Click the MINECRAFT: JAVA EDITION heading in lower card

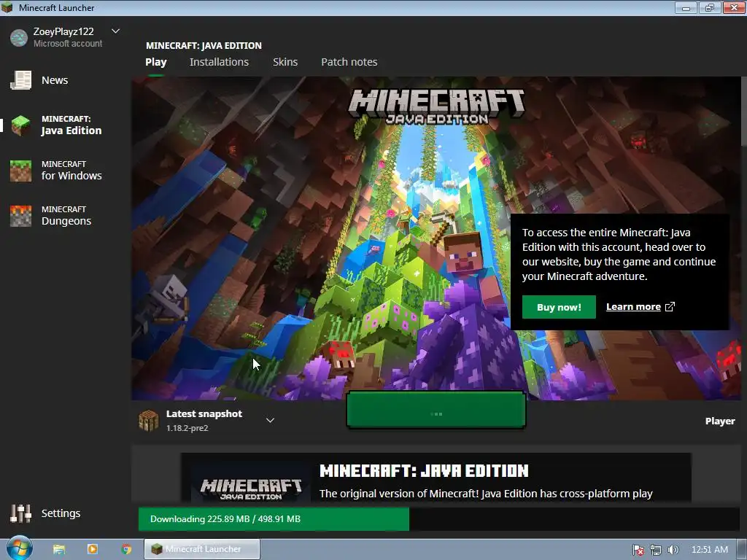click(424, 471)
